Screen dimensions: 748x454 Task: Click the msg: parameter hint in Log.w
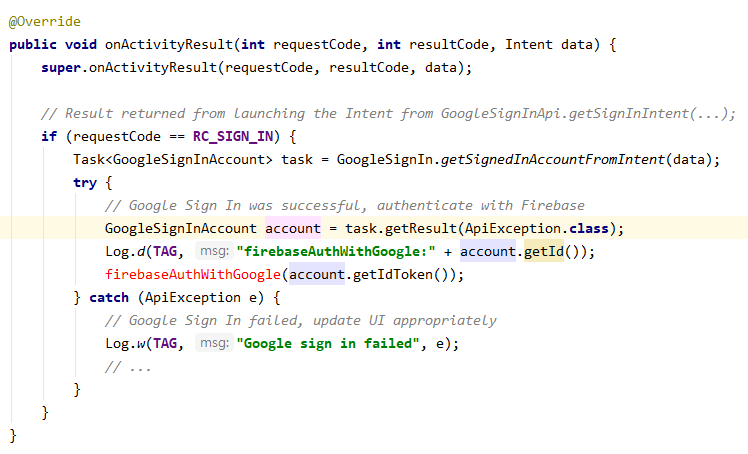pyautogui.click(x=214, y=343)
